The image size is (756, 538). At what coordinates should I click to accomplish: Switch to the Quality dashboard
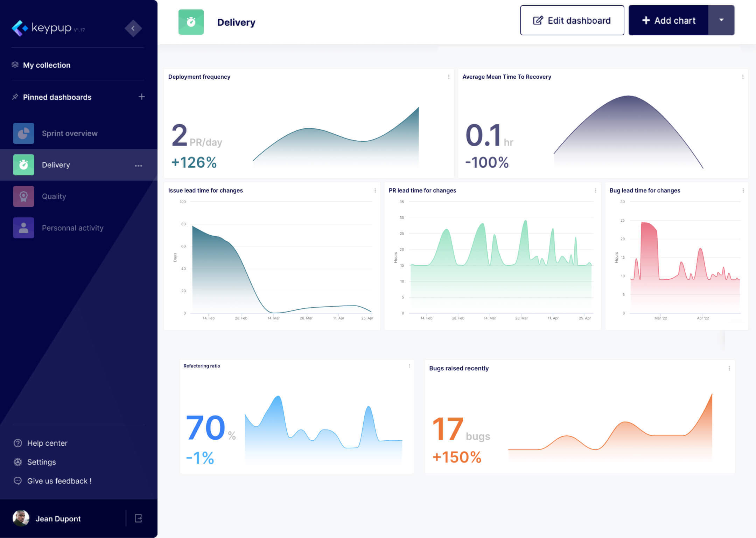point(54,196)
